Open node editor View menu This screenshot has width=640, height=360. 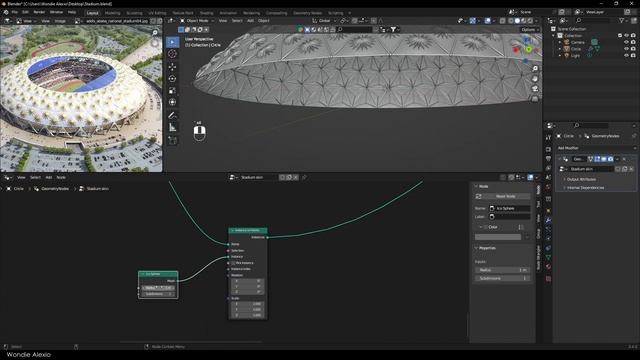21,177
